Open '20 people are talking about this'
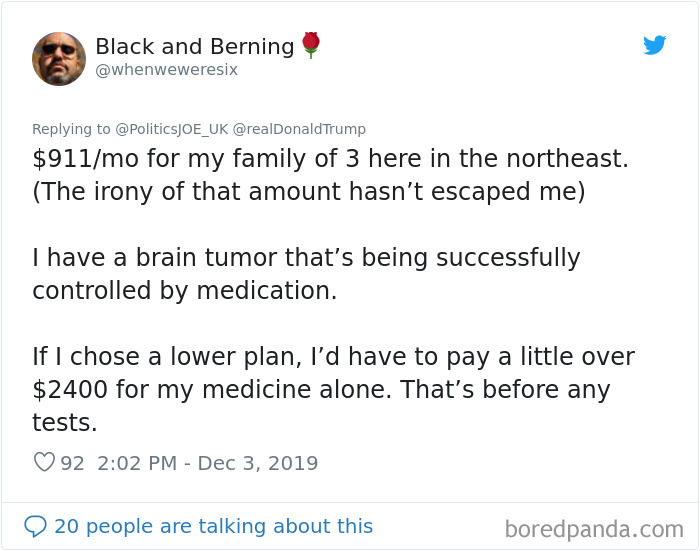The width and height of the screenshot is (700, 551). (x=213, y=526)
